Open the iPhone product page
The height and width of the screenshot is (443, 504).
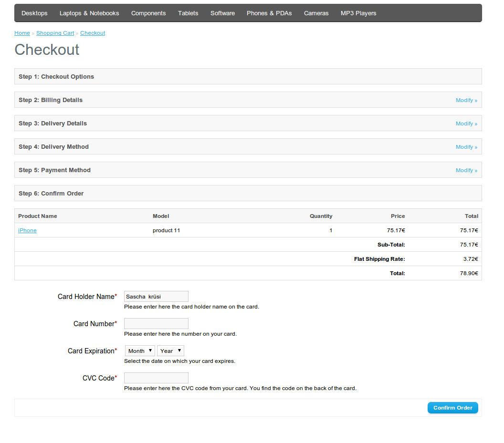click(x=27, y=230)
